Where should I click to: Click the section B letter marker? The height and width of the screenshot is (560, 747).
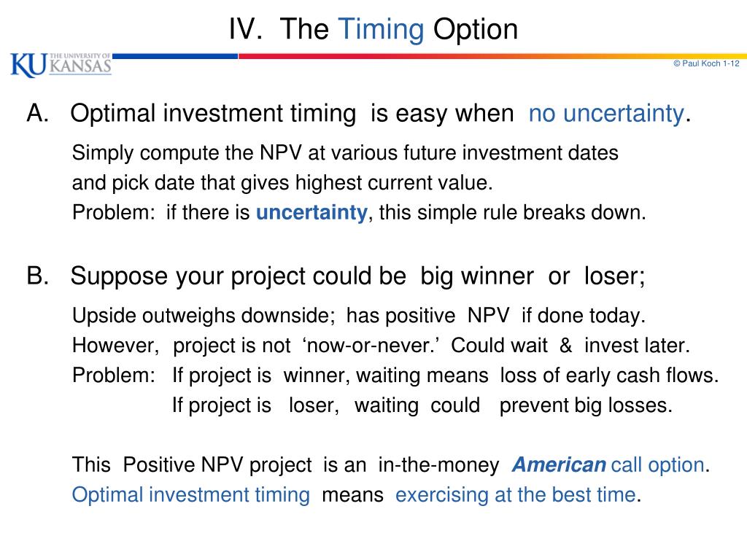point(38,276)
